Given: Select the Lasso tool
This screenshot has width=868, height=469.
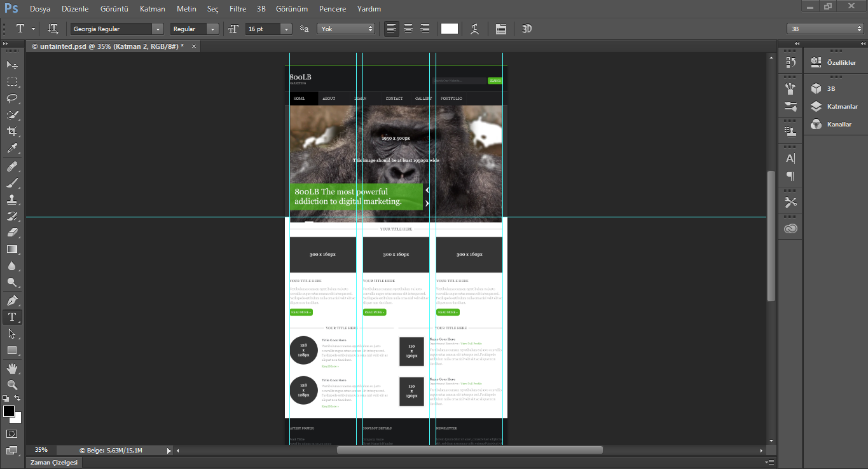Looking at the screenshot, I should [x=12, y=99].
